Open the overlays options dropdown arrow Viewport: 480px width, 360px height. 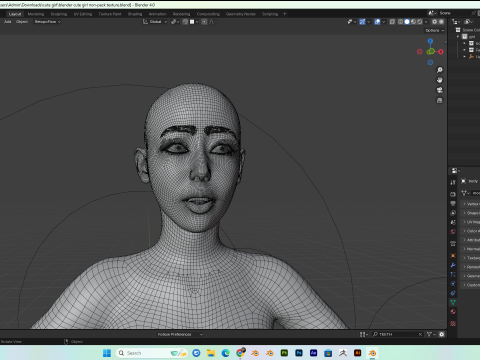[384, 22]
